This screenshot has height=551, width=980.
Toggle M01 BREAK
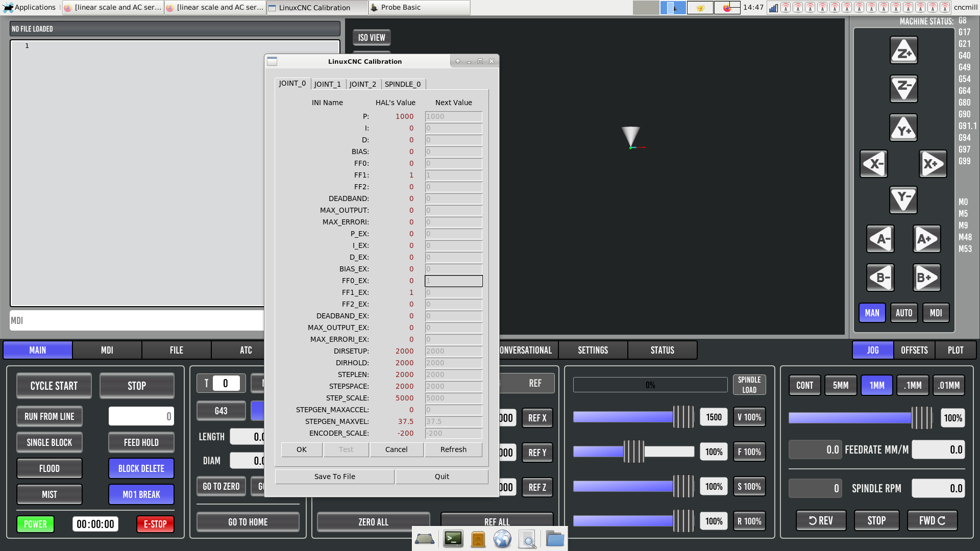pyautogui.click(x=141, y=494)
